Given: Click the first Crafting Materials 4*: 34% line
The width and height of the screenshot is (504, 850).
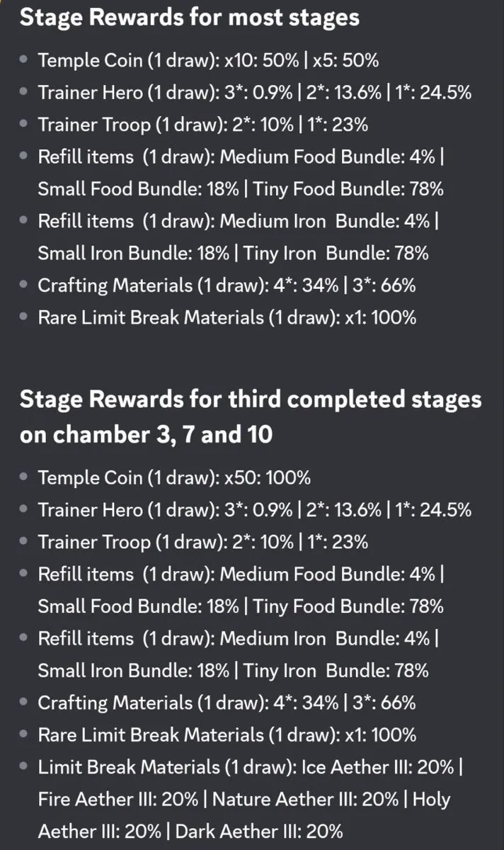Looking at the screenshot, I should click(x=227, y=285).
